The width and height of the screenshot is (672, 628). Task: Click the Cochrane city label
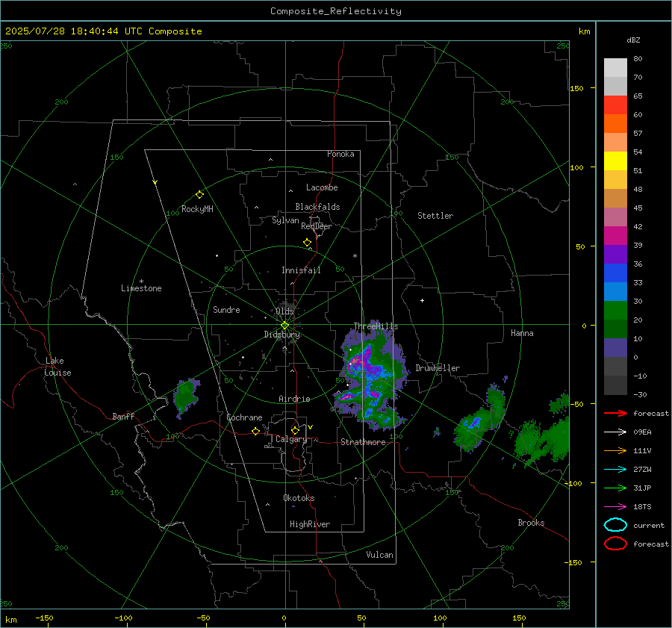coord(244,417)
